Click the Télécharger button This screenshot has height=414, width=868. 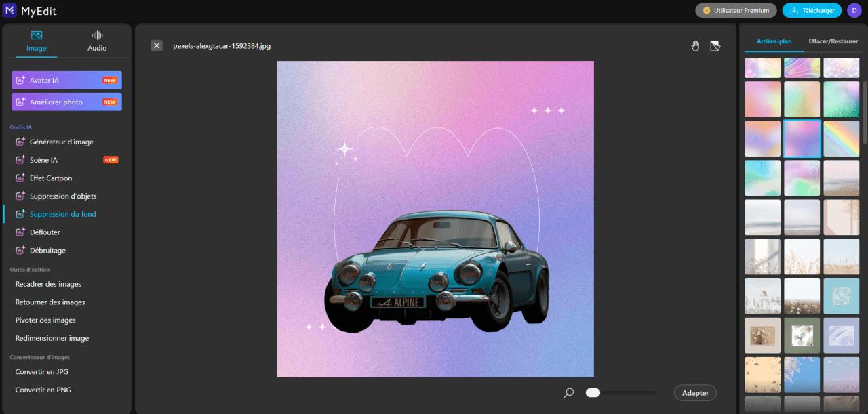(x=812, y=10)
